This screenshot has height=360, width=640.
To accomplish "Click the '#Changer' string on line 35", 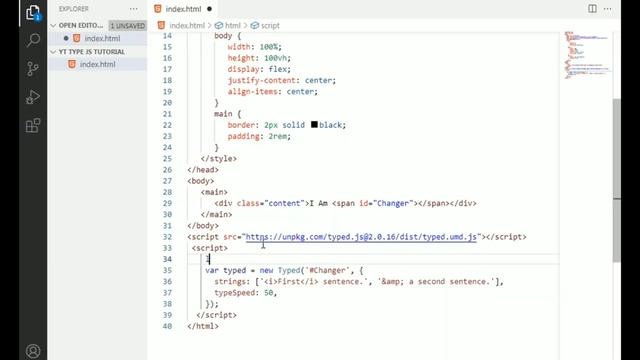I will tap(327, 270).
